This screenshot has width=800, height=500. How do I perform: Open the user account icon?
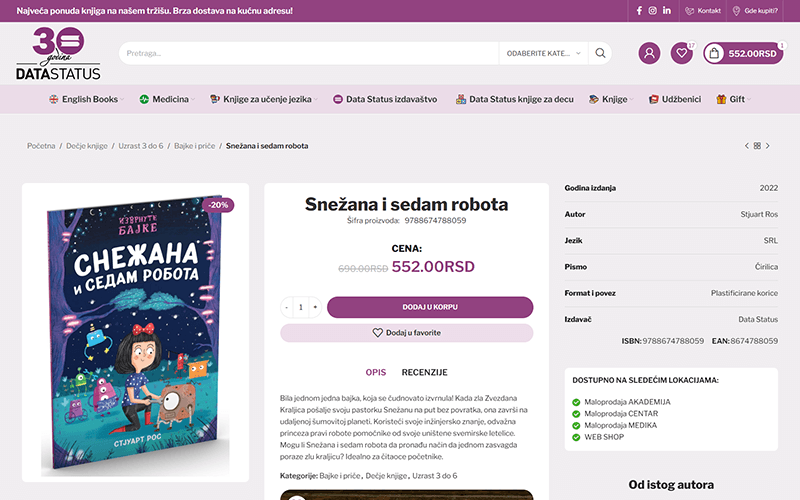(x=649, y=53)
